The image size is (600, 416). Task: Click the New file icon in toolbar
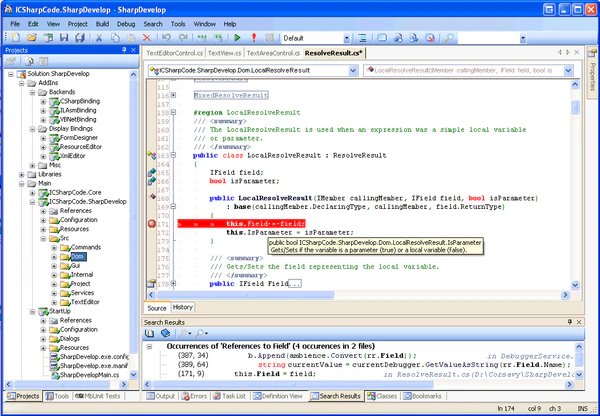coord(15,37)
